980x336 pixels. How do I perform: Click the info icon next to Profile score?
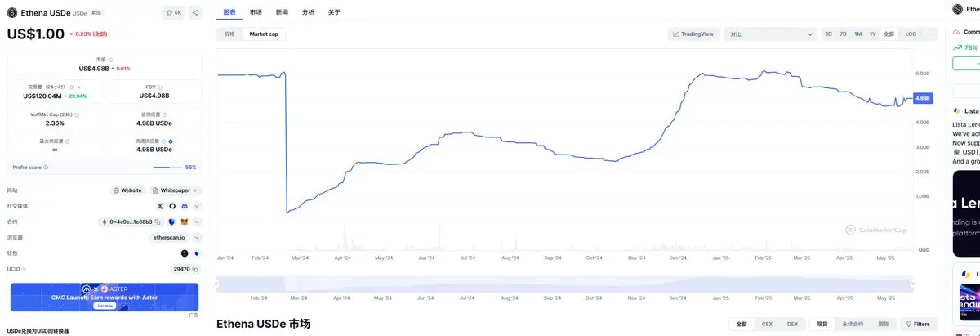pos(46,167)
